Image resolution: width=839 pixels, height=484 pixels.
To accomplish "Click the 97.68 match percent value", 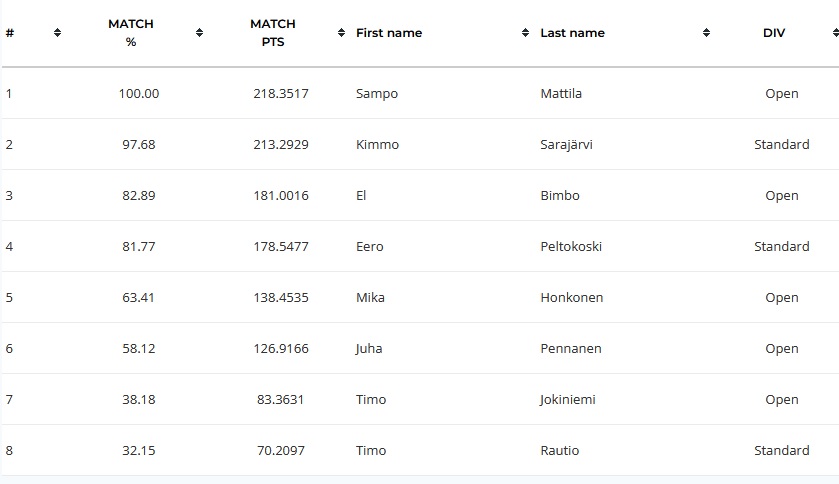I will coord(139,144).
